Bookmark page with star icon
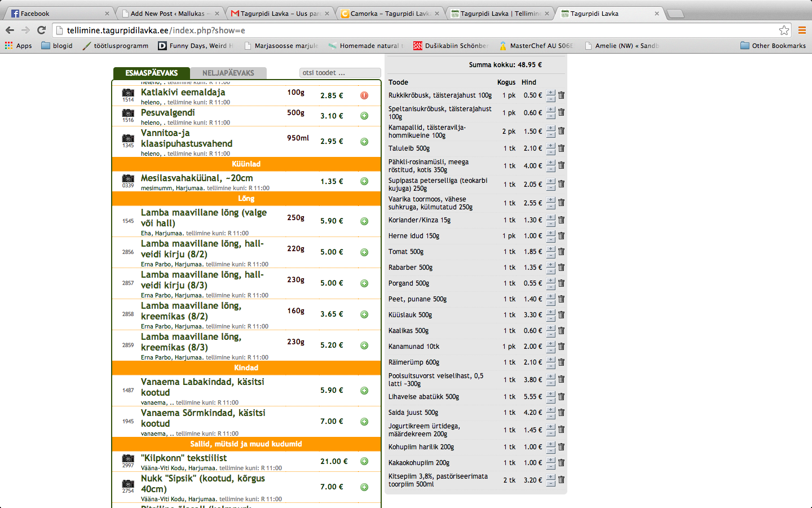812x508 pixels. point(784,30)
